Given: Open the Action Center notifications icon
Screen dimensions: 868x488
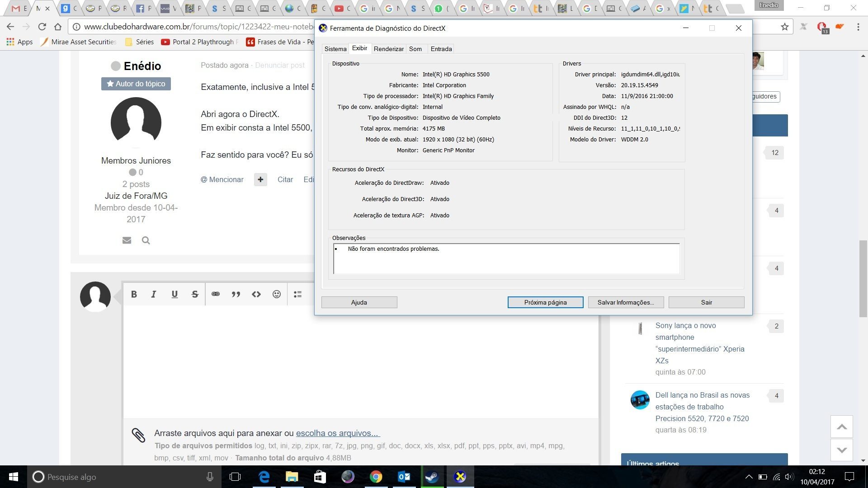Looking at the screenshot, I should tap(849, 477).
